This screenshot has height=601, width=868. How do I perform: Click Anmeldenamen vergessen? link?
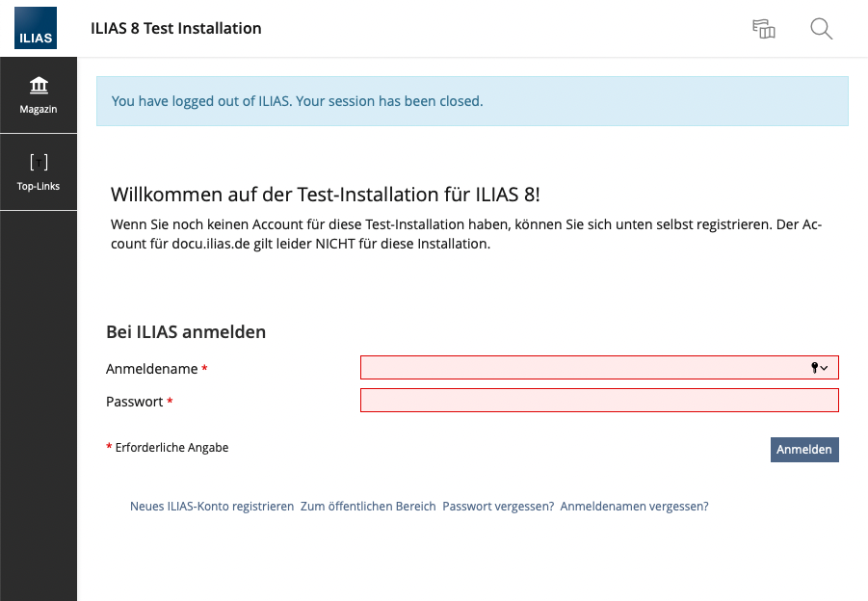pyautogui.click(x=634, y=507)
